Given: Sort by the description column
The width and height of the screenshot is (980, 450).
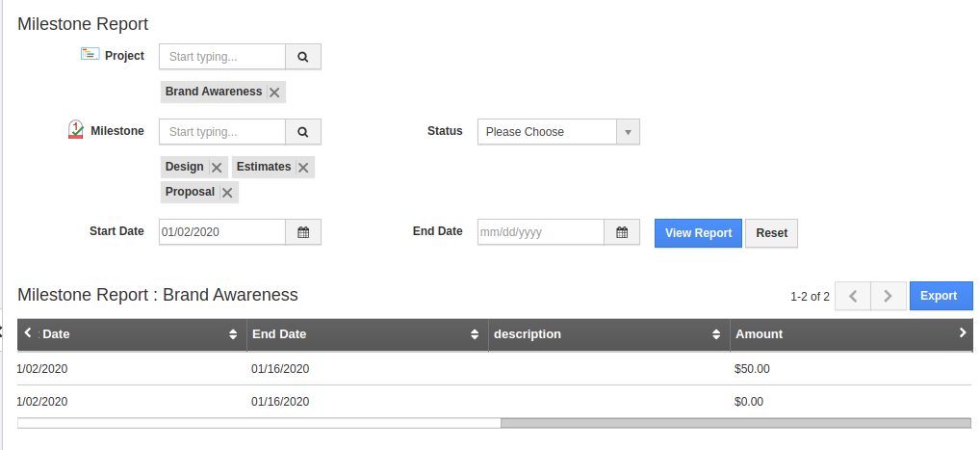Looking at the screenshot, I should 716,334.
